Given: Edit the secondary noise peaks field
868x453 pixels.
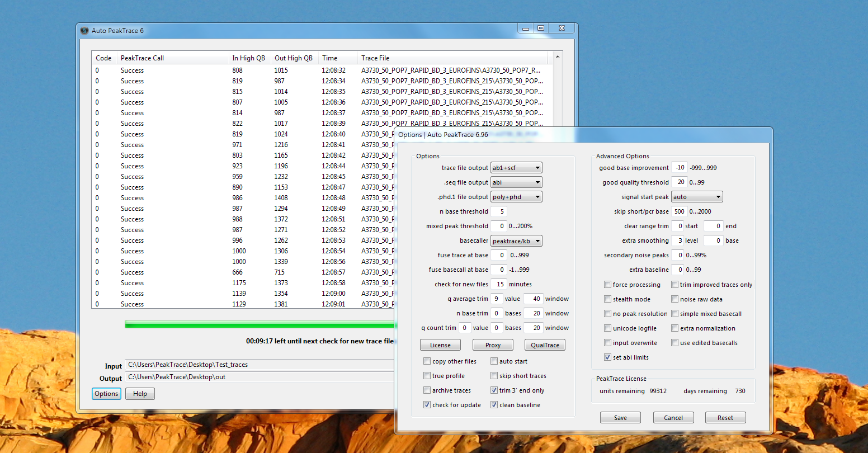Looking at the screenshot, I should tap(678, 255).
